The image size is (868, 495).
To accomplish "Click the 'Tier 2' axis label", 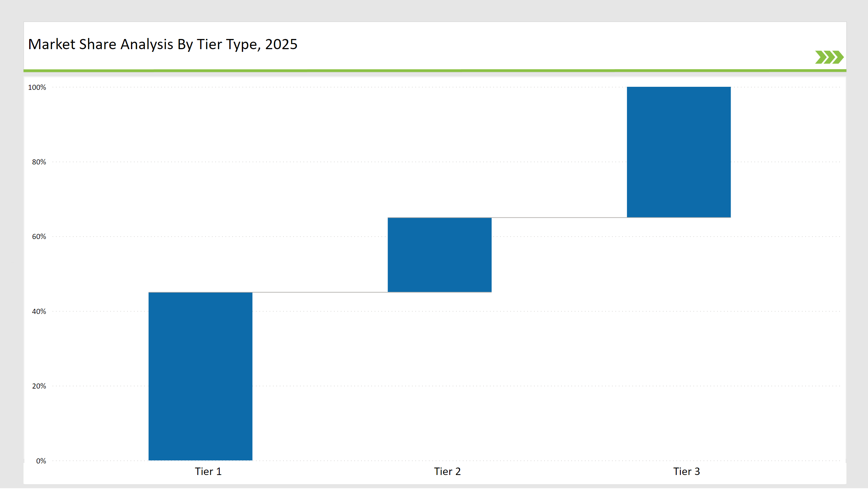I will pyautogui.click(x=447, y=472).
